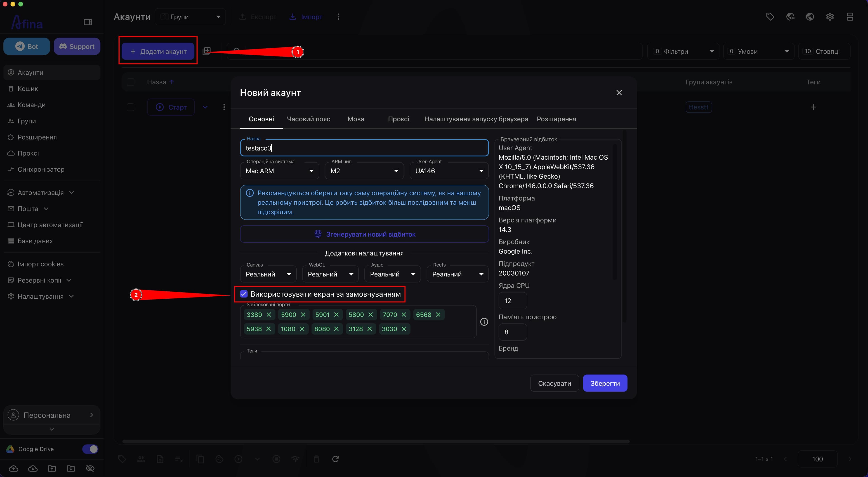Switch to the Мова tab
The image size is (868, 477).
pos(356,119)
